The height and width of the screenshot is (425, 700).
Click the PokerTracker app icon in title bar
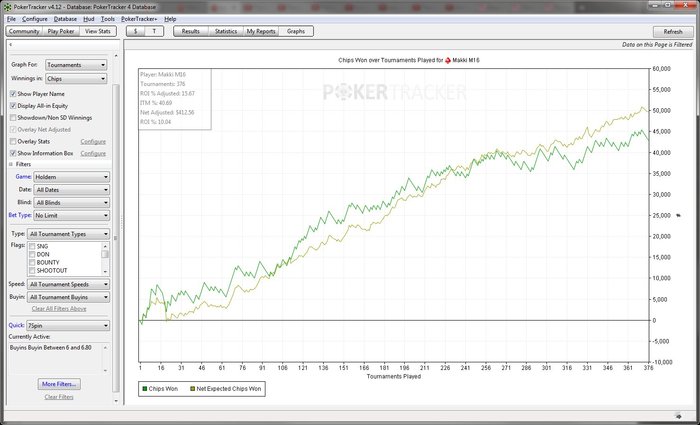pos(7,7)
